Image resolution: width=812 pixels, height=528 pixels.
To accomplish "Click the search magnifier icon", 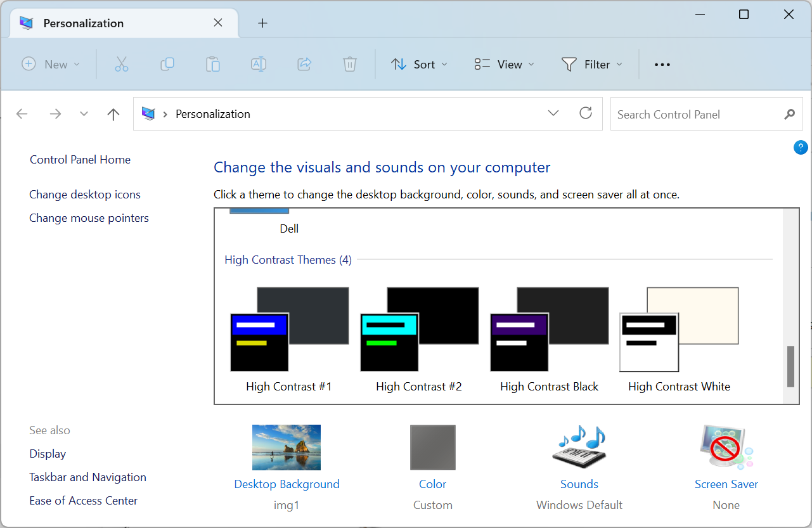I will pyautogui.click(x=789, y=114).
